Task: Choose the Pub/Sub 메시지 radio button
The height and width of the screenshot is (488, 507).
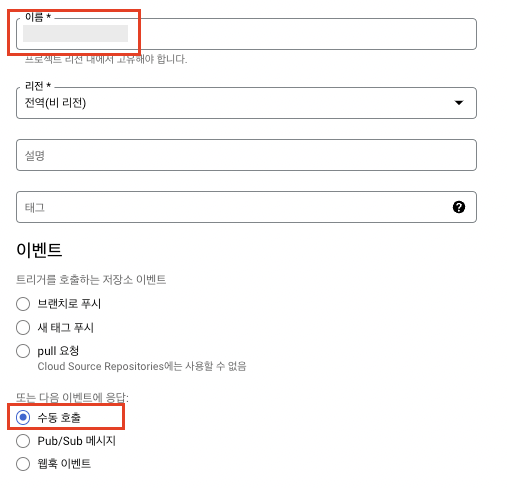Action: click(x=23, y=441)
